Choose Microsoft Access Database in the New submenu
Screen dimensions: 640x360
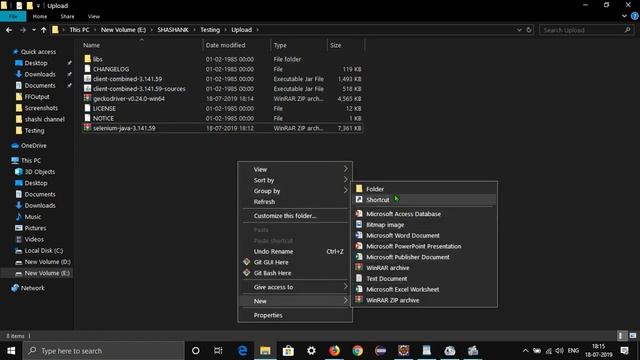424,214
